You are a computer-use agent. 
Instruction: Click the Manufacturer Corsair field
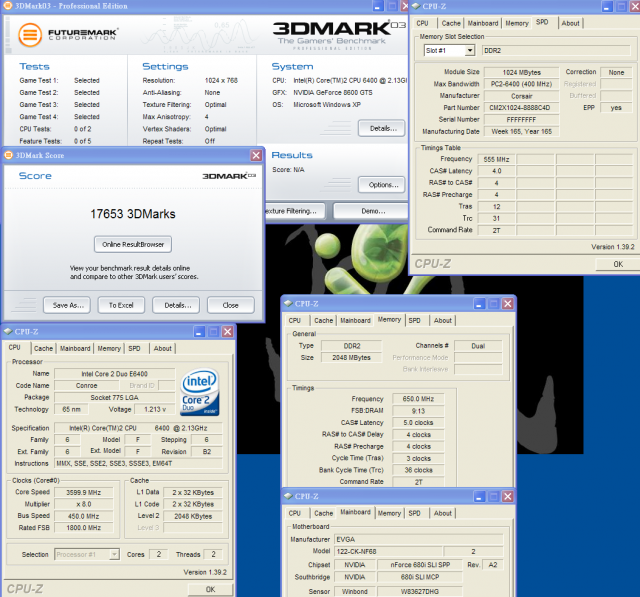(x=521, y=96)
